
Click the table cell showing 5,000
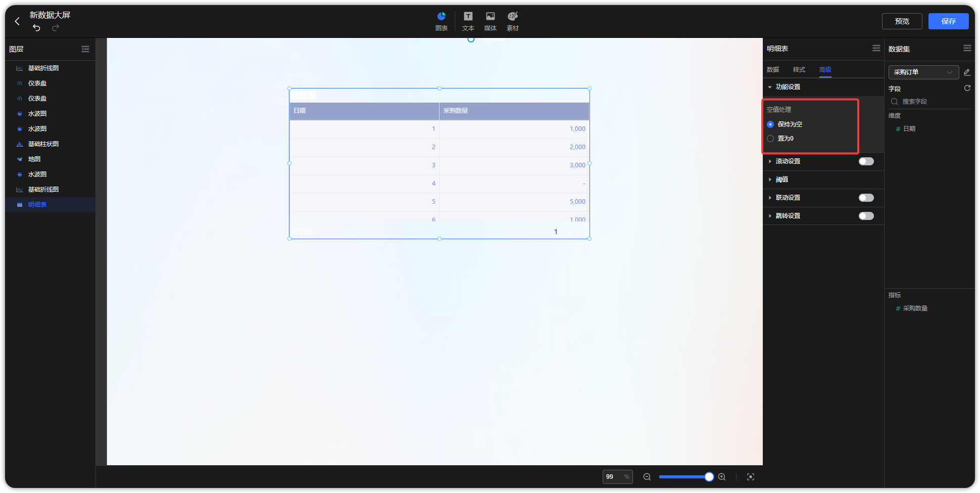514,202
